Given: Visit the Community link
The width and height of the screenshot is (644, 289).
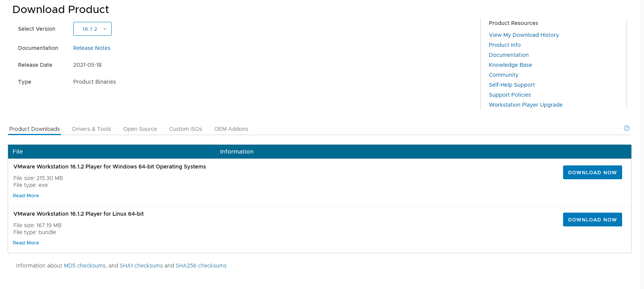Looking at the screenshot, I should coord(503,75).
